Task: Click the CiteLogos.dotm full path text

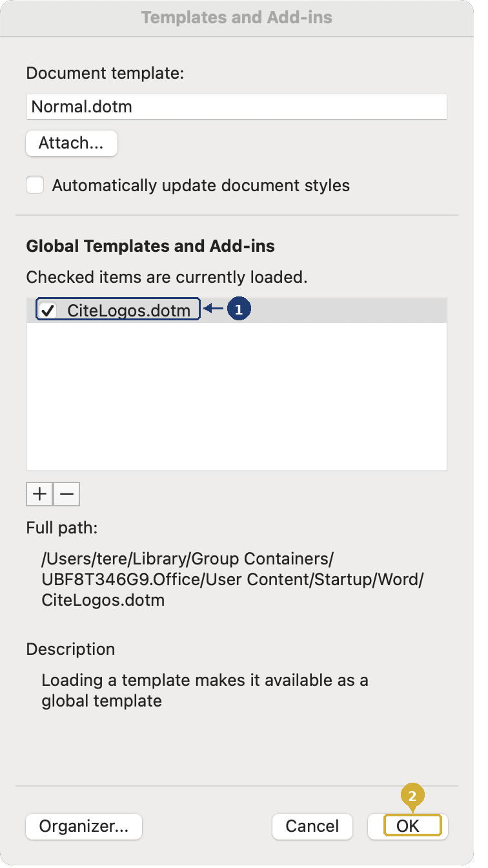Action: (232, 579)
